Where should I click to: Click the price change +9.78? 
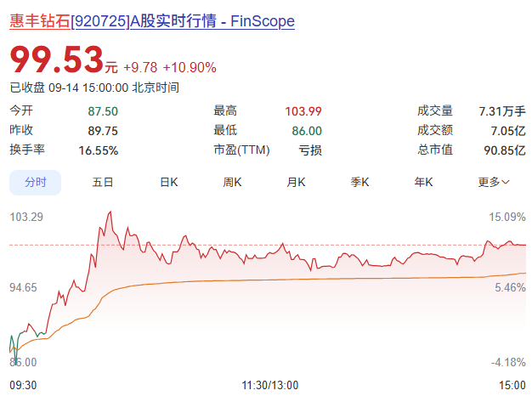point(140,67)
